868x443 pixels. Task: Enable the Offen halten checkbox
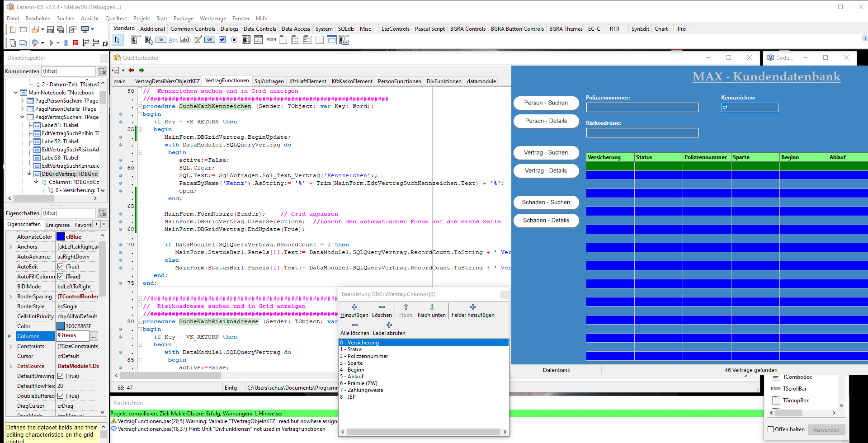(771, 429)
